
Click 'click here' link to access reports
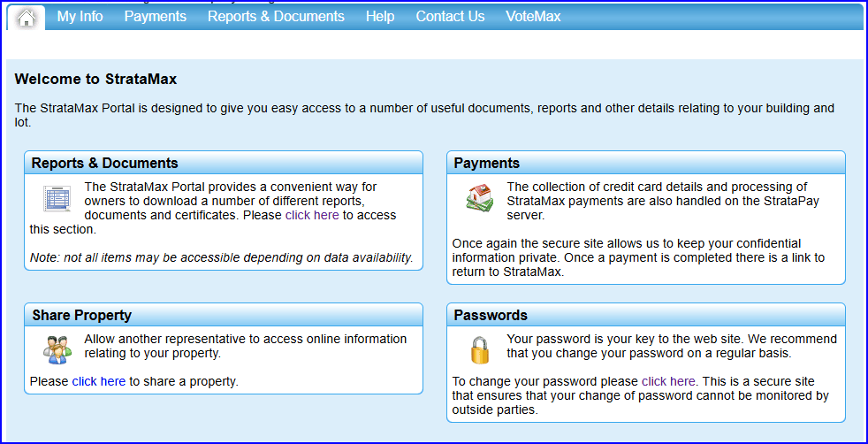312,215
